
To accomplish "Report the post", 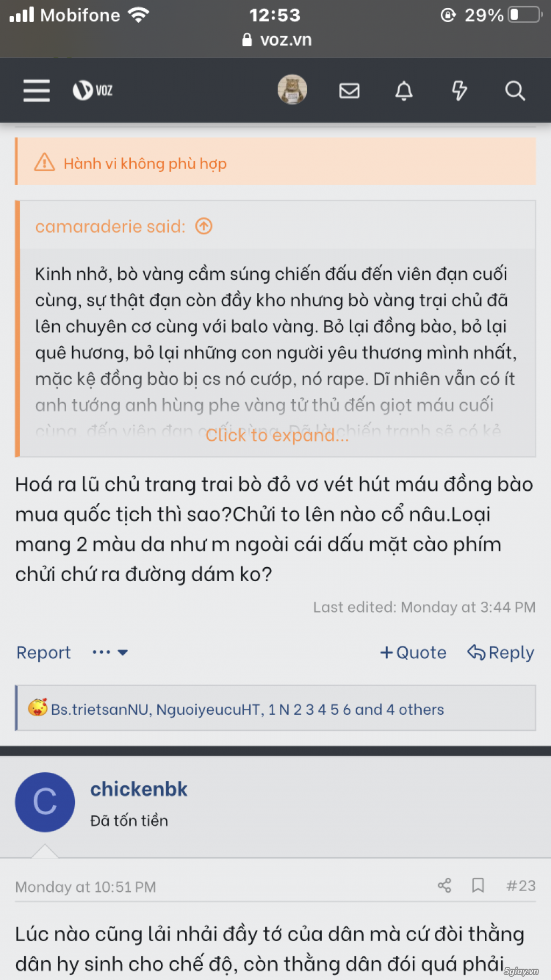I will tap(43, 652).
